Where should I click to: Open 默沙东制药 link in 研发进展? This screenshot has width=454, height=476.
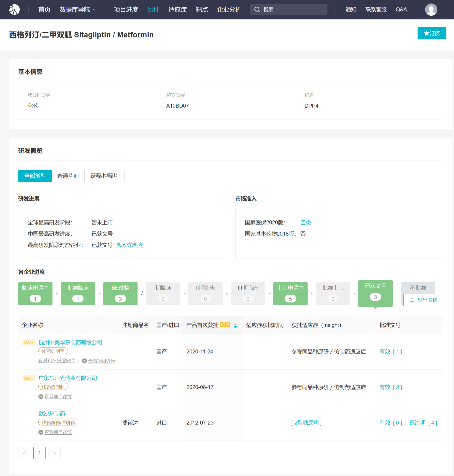130,245
